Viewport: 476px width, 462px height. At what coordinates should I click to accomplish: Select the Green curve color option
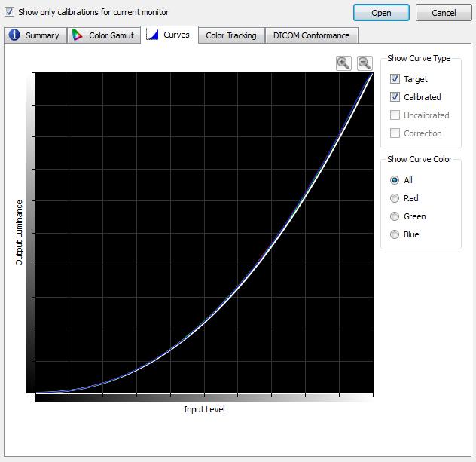pyautogui.click(x=395, y=216)
